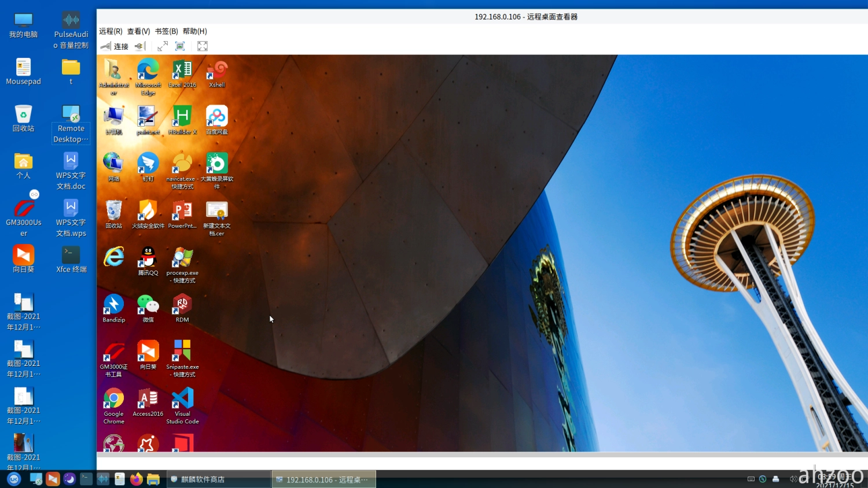Click the take-screenshot icon in viewer toolbar
This screenshot has height=488, width=868.
tap(180, 46)
